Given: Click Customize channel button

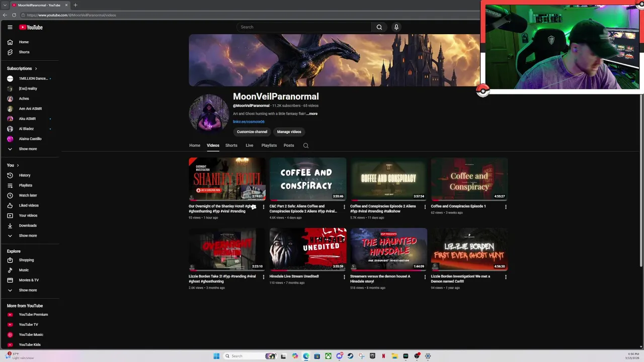Looking at the screenshot, I should point(252,132).
